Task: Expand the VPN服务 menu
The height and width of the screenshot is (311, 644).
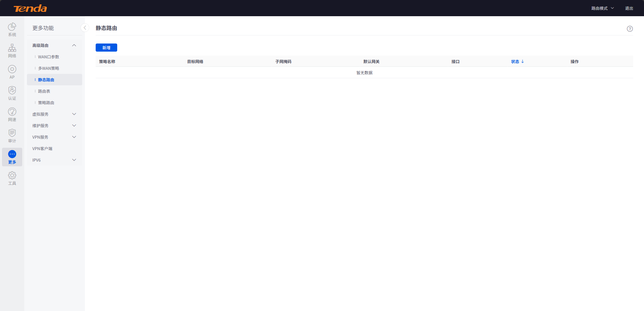Action: (54, 137)
